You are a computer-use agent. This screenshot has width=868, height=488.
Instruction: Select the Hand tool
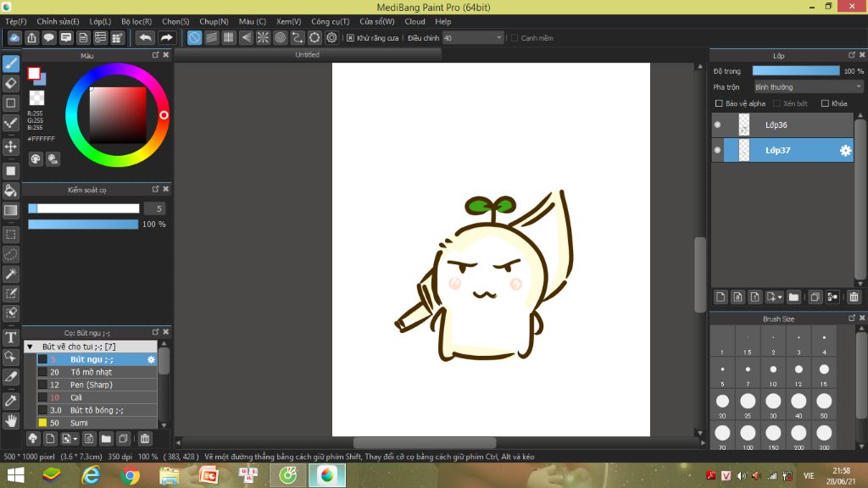pyautogui.click(x=10, y=420)
